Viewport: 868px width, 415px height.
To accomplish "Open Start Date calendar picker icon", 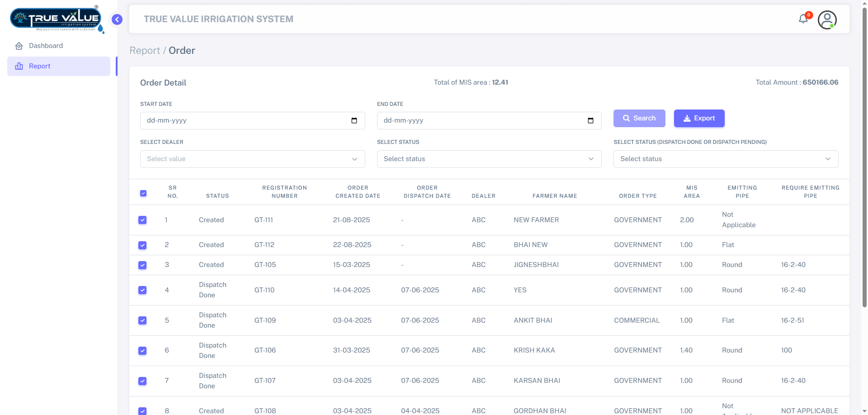I will tap(354, 121).
